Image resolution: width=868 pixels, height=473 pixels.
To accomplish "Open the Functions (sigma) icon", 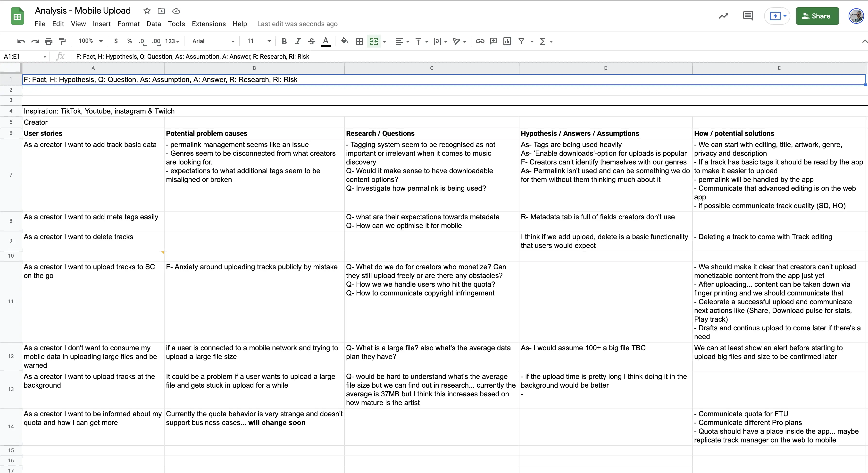I will (x=543, y=41).
